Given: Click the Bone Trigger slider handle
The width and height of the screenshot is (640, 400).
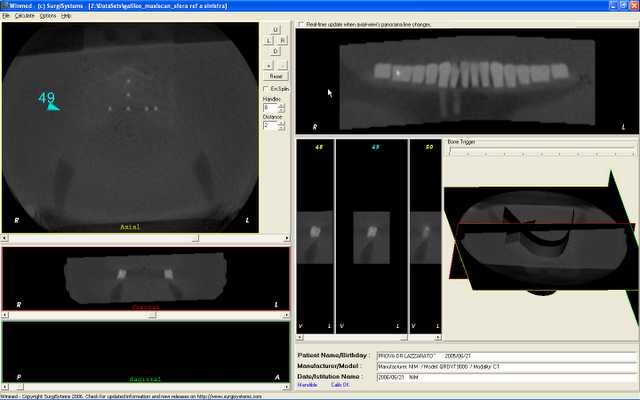Looking at the screenshot, I should (x=450, y=151).
